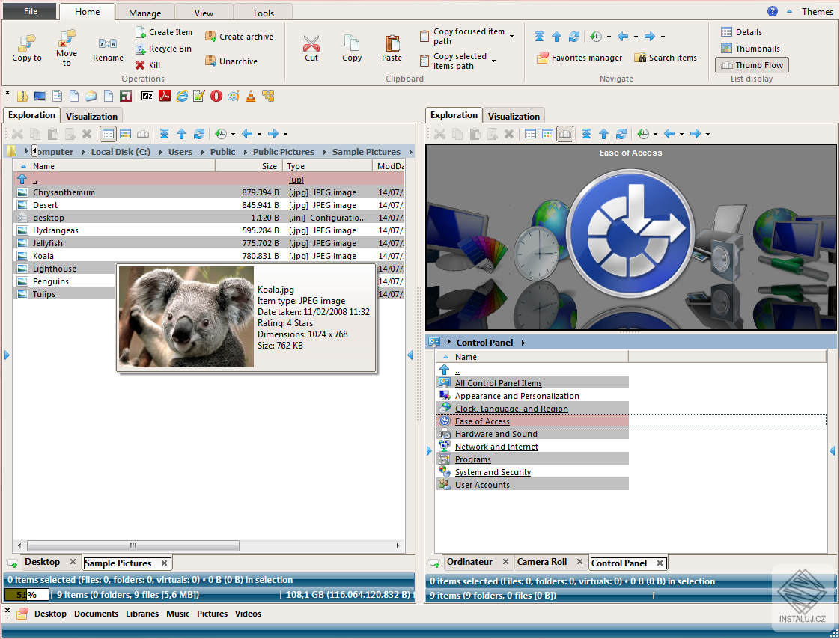
Task: Select the Penguins file in list
Action: point(51,281)
